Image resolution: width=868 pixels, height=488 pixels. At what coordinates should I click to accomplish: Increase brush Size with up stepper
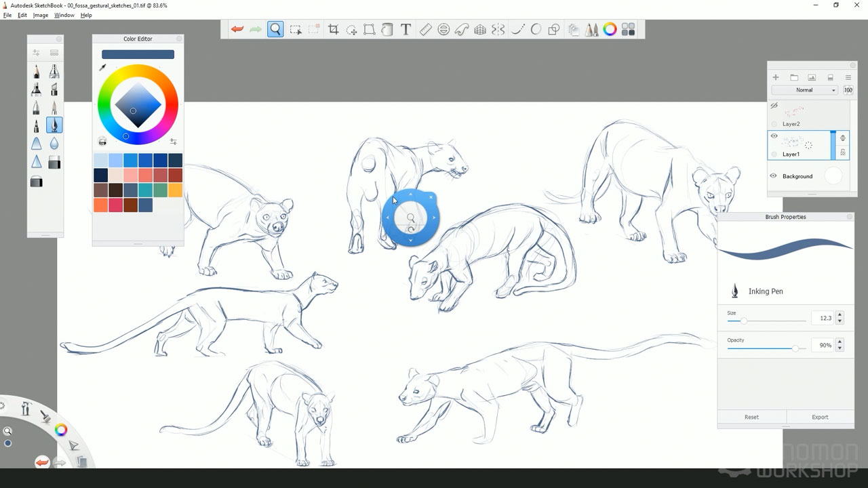pyautogui.click(x=840, y=314)
